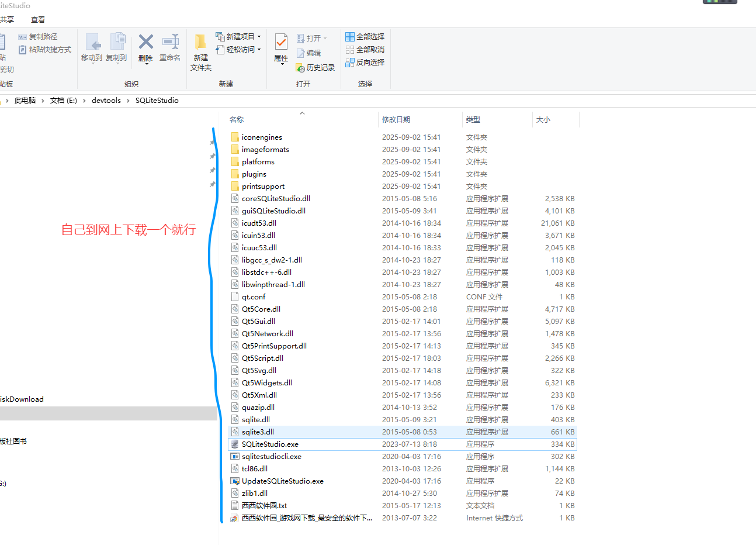Select the platforms folder icon
This screenshot has width=756, height=545.
(x=235, y=161)
